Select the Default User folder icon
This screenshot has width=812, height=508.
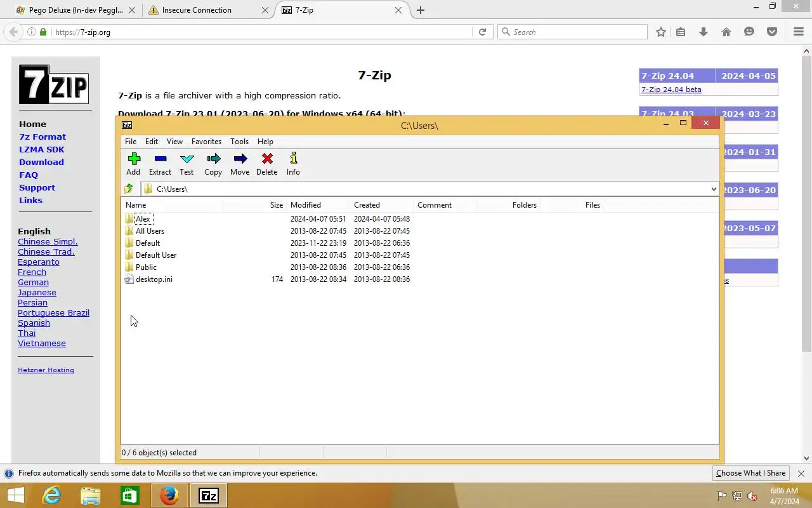[129, 255]
